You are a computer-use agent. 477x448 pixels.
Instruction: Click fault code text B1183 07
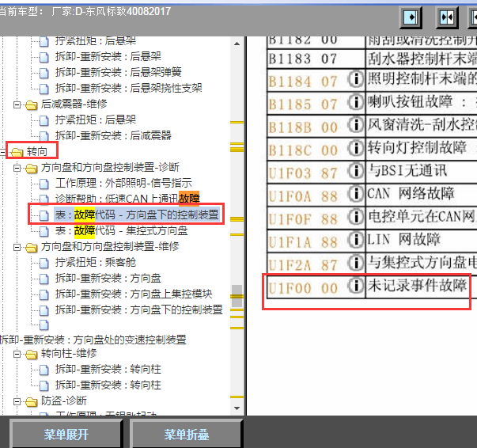303,59
